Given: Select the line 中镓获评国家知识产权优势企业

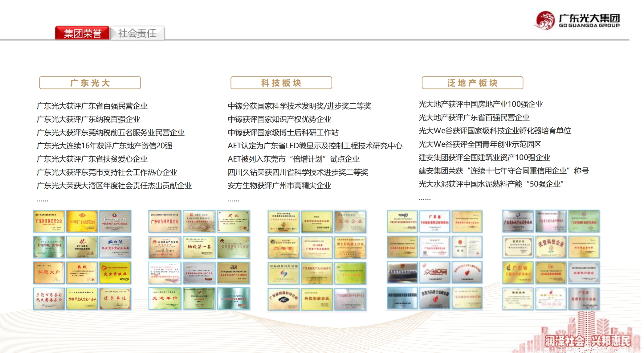Looking at the screenshot, I should tap(279, 119).
